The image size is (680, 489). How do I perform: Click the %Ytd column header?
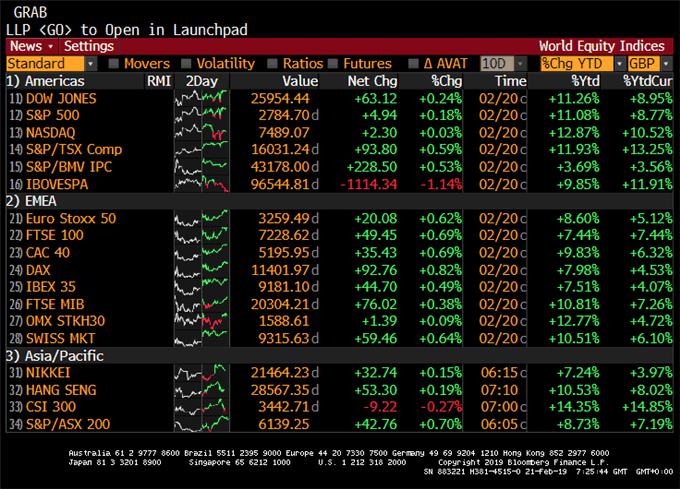click(x=585, y=81)
